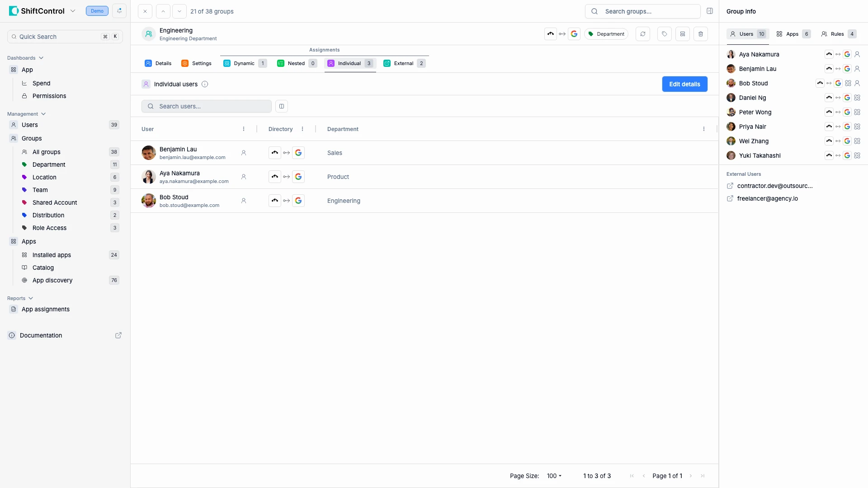Screen dimensions: 868x488
Task: Switch to the Dynamic assignments tab
Action: coord(245,63)
